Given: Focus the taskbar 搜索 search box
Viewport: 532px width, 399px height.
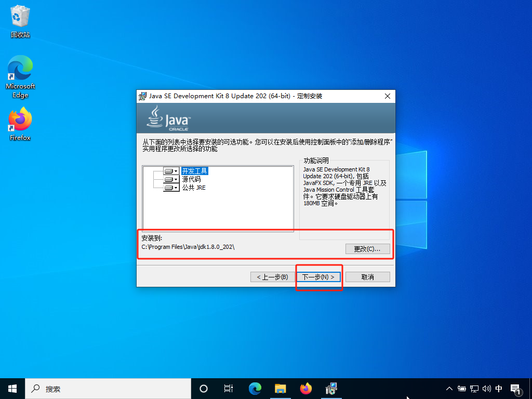Looking at the screenshot, I should 108,389.
